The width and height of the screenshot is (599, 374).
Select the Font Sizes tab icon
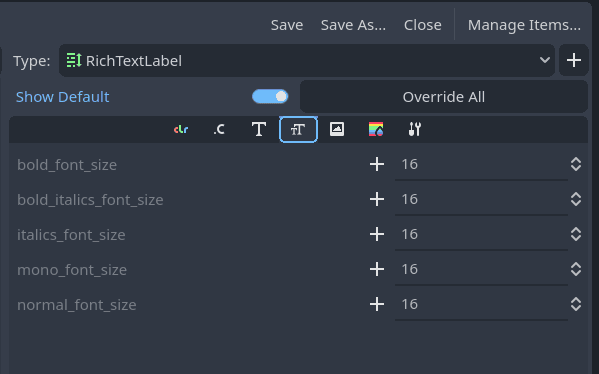(298, 130)
